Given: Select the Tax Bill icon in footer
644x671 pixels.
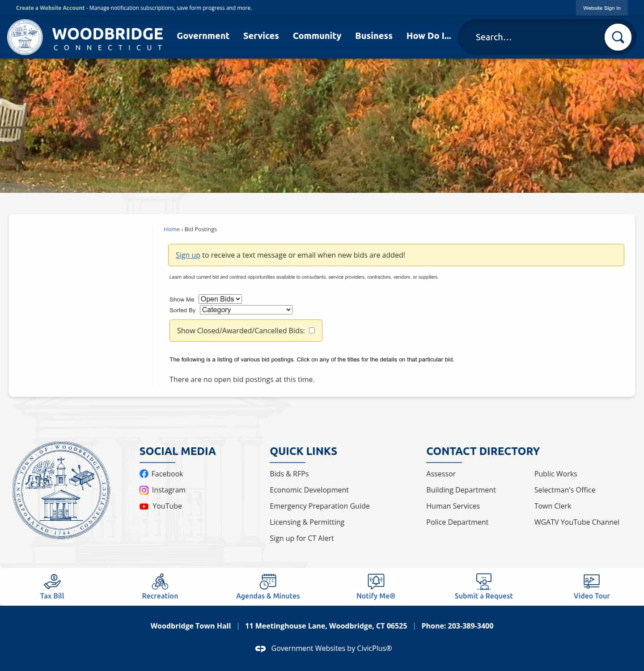Looking at the screenshot, I should [51, 582].
